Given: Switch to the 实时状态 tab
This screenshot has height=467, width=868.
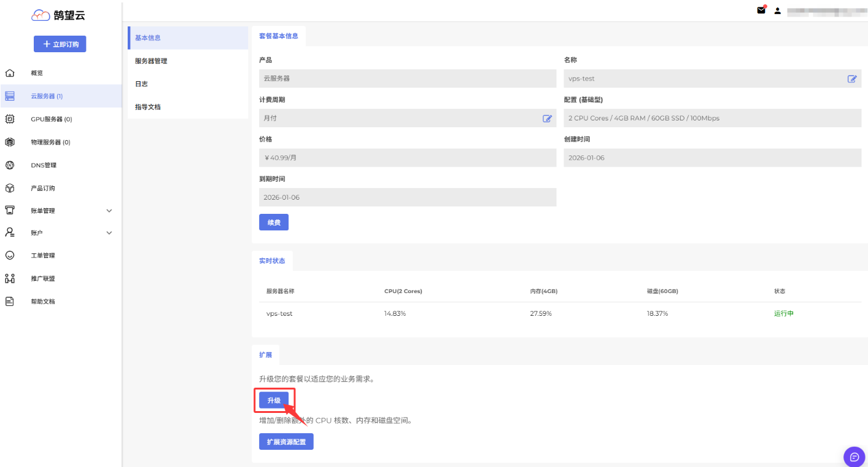Looking at the screenshot, I should click(x=272, y=261).
